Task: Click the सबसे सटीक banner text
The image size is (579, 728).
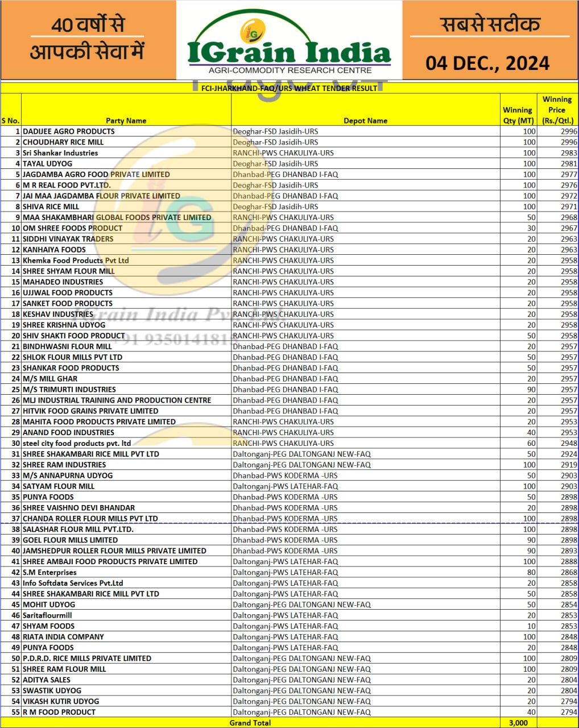Action: tap(490, 24)
